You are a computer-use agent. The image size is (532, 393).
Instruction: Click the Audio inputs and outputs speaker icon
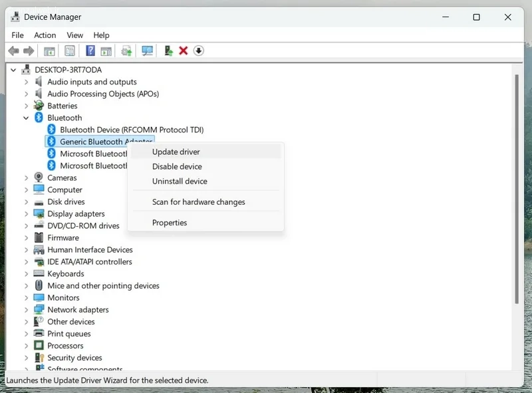(39, 81)
